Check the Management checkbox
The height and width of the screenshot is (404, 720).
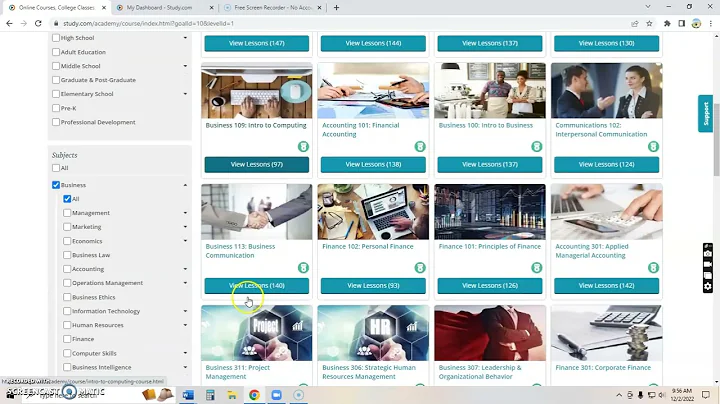(67, 213)
